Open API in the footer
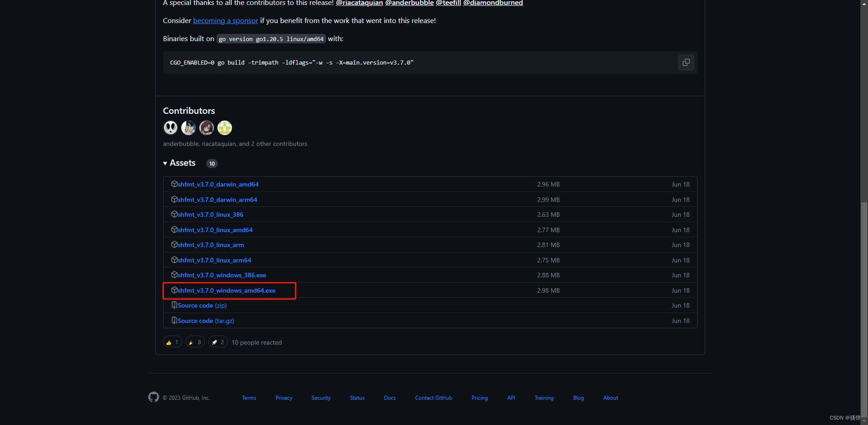 pyautogui.click(x=511, y=398)
